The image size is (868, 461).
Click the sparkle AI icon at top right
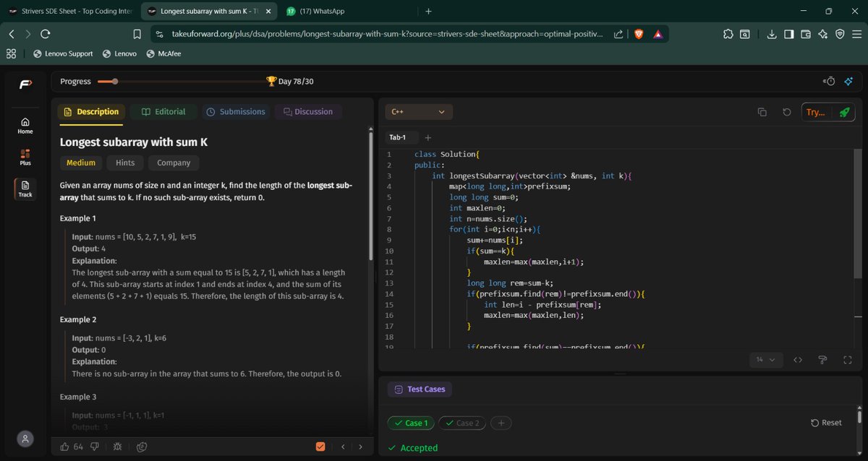coord(849,82)
